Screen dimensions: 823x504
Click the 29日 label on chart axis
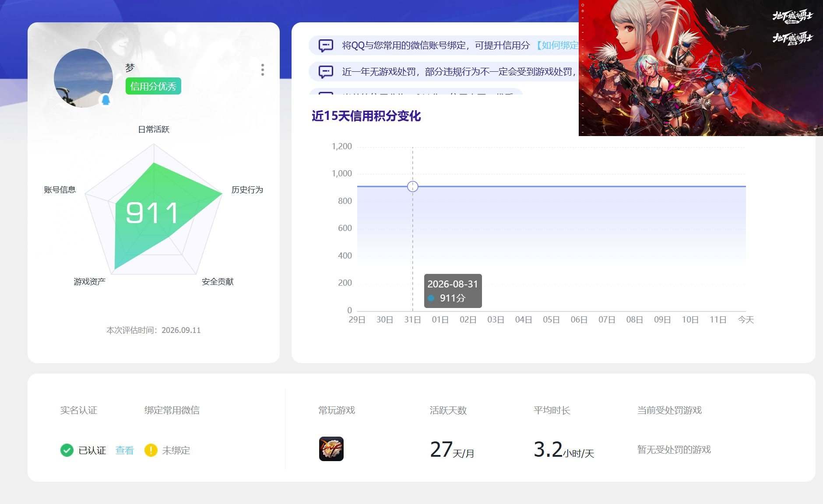(357, 320)
